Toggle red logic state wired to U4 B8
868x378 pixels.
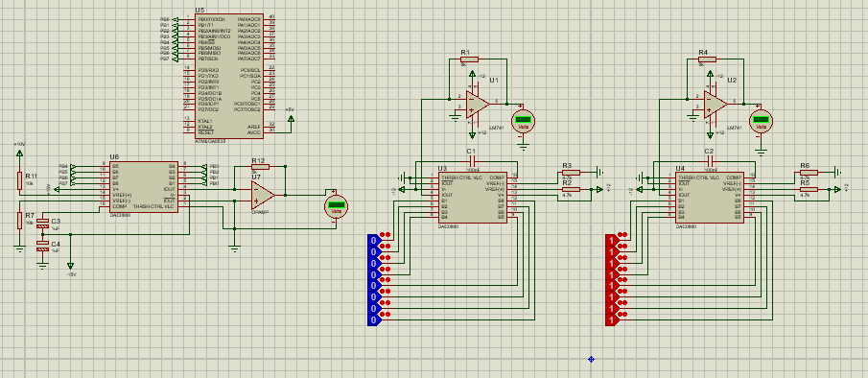(x=612, y=319)
